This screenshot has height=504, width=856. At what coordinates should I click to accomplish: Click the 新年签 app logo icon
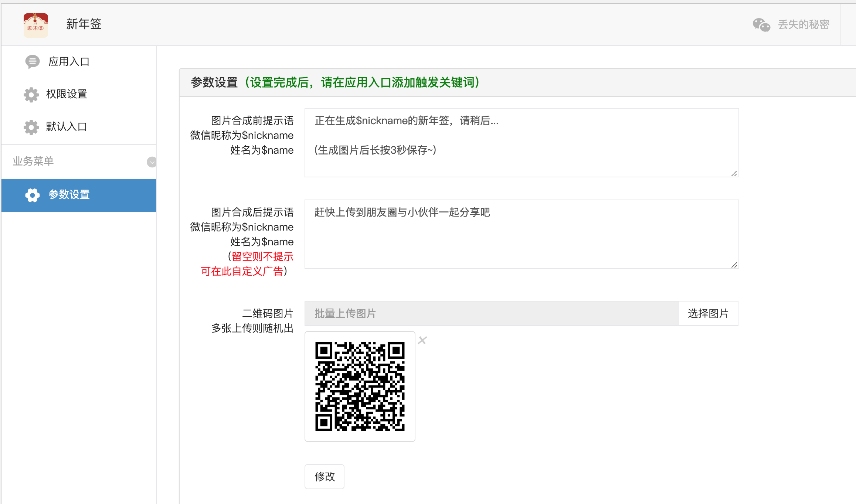tap(36, 25)
